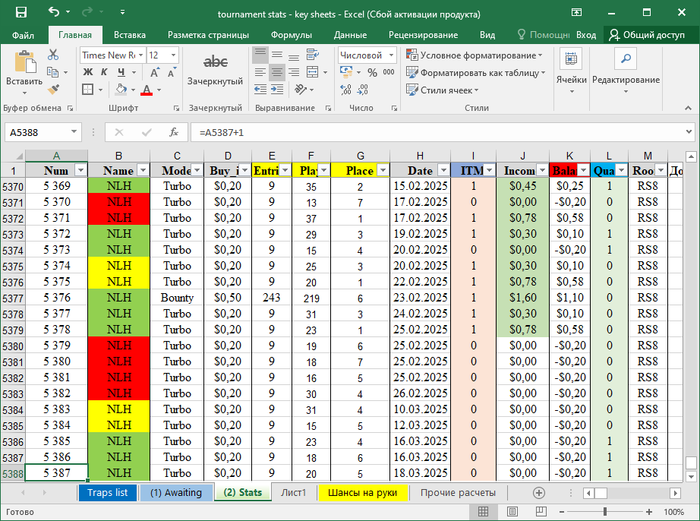This screenshot has width=700, height=521.
Task: Open the (1) Awaiting sheet tab
Action: 176,493
